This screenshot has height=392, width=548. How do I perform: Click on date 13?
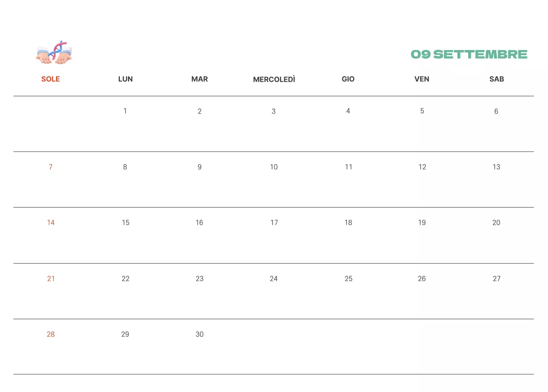[x=497, y=167]
